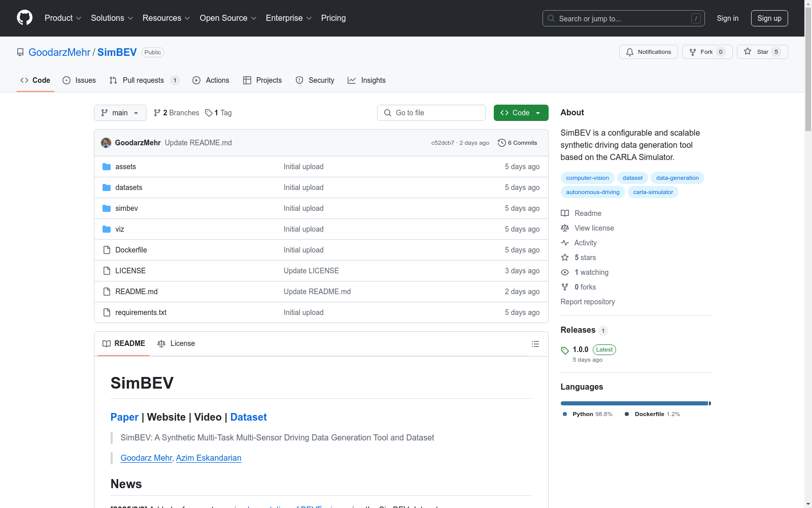Click the scale icon beside View license

(x=565, y=228)
